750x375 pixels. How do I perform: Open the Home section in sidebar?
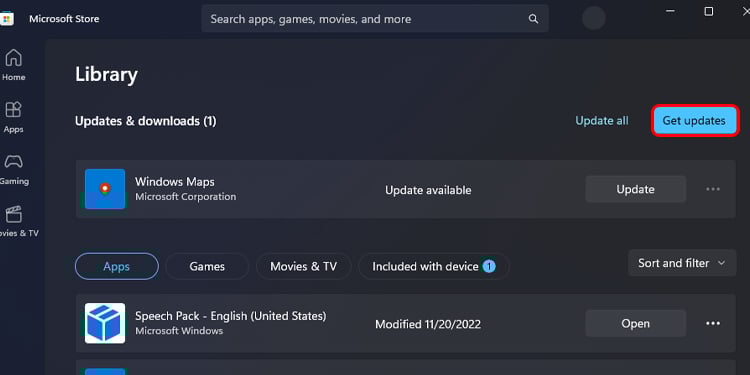(13, 64)
